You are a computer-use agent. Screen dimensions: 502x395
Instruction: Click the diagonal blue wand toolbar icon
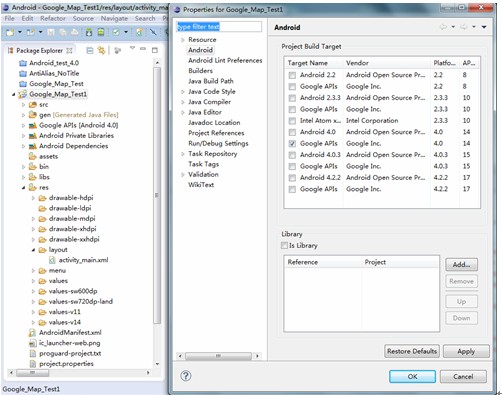153,32
